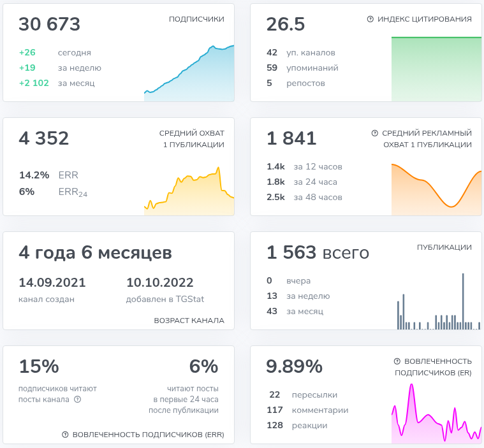The image size is (484, 448).
Task: Click the tallest bar in publications chart
Action: (x=462, y=301)
